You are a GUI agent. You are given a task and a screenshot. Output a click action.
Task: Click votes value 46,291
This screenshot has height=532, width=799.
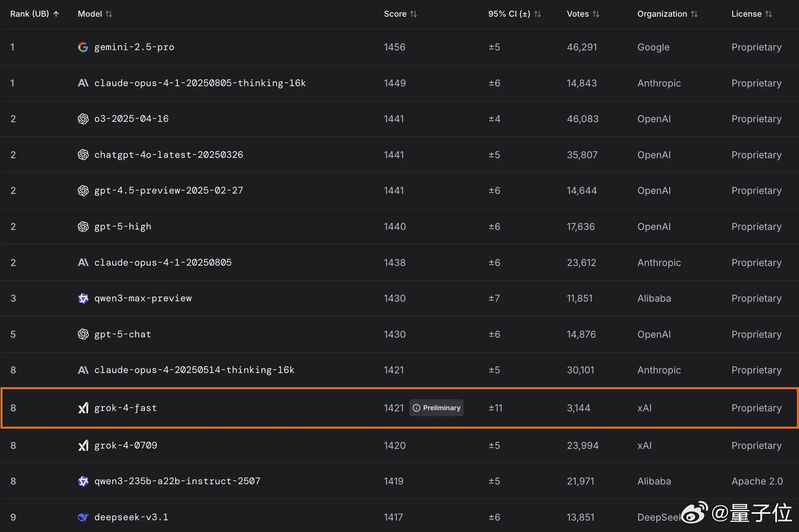pyautogui.click(x=582, y=47)
